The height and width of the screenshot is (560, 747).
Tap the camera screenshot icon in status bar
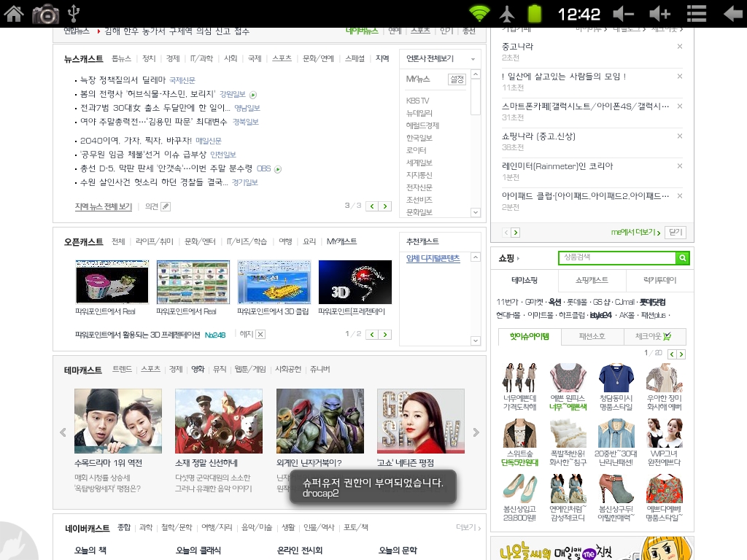[x=46, y=15]
